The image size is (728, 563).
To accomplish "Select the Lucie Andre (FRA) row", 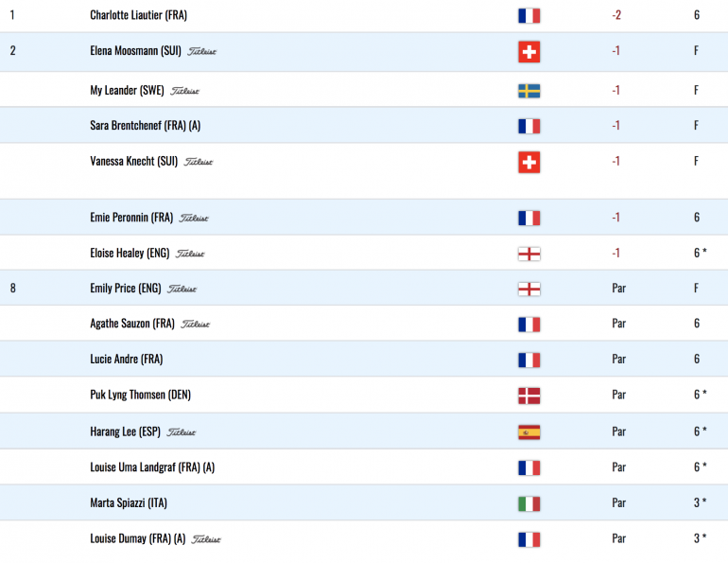I will (x=364, y=359).
